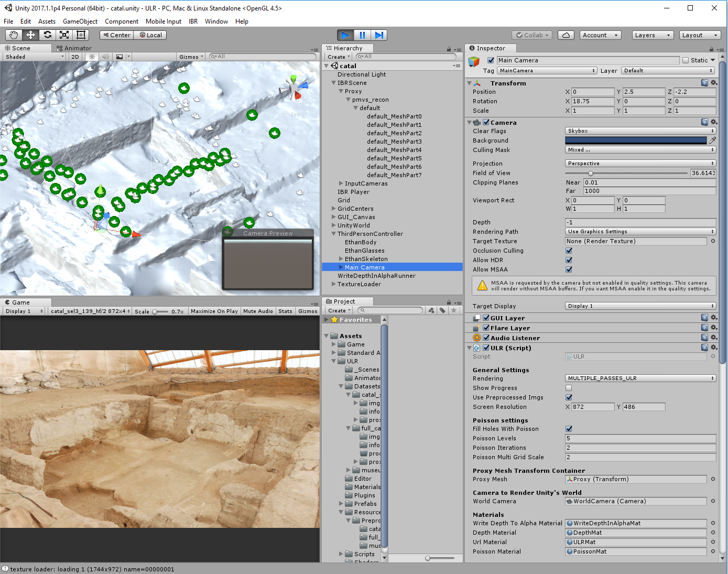Toggle scene lighting sun icon
This screenshot has width=728, height=574.
[92, 57]
